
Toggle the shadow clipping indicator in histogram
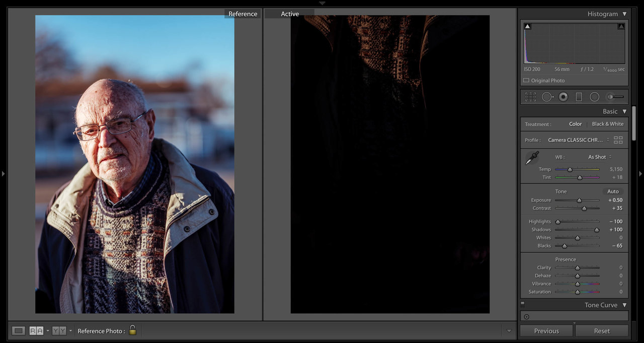[x=527, y=26]
